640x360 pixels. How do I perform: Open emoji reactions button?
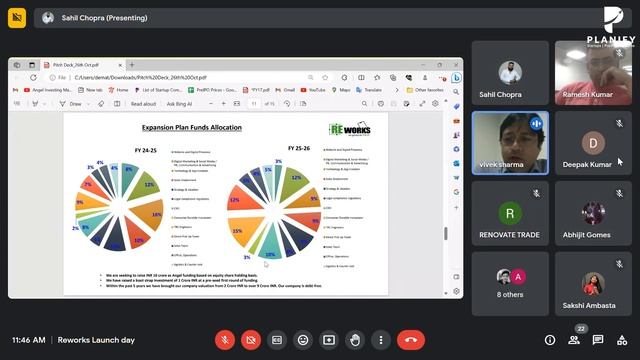pyautogui.click(x=303, y=340)
